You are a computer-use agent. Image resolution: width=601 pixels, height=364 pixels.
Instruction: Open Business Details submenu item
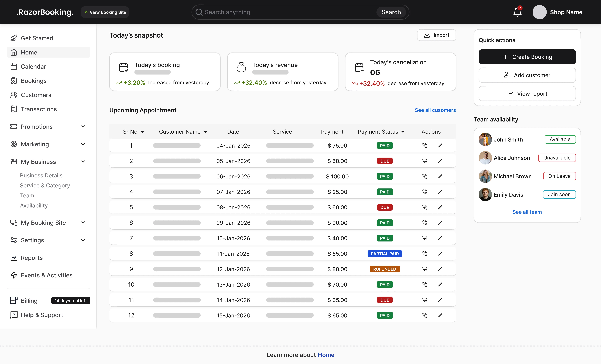pyautogui.click(x=41, y=175)
